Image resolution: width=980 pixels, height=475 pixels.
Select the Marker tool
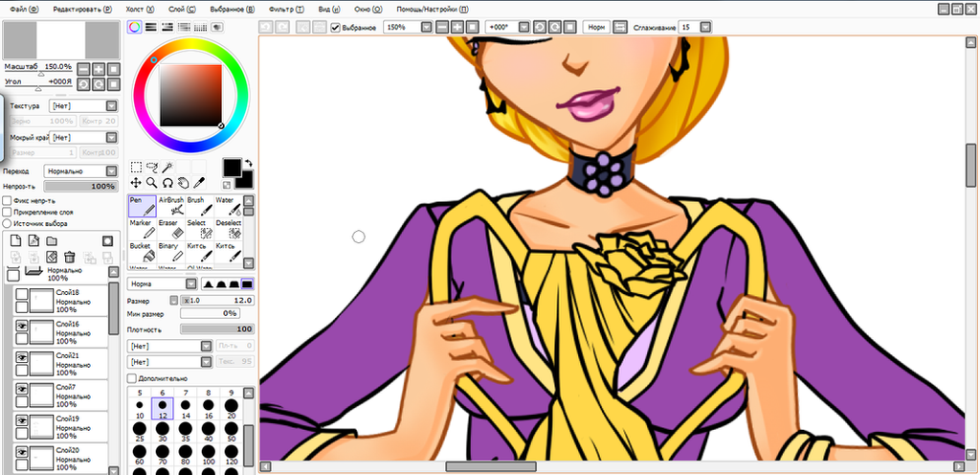[x=142, y=229]
